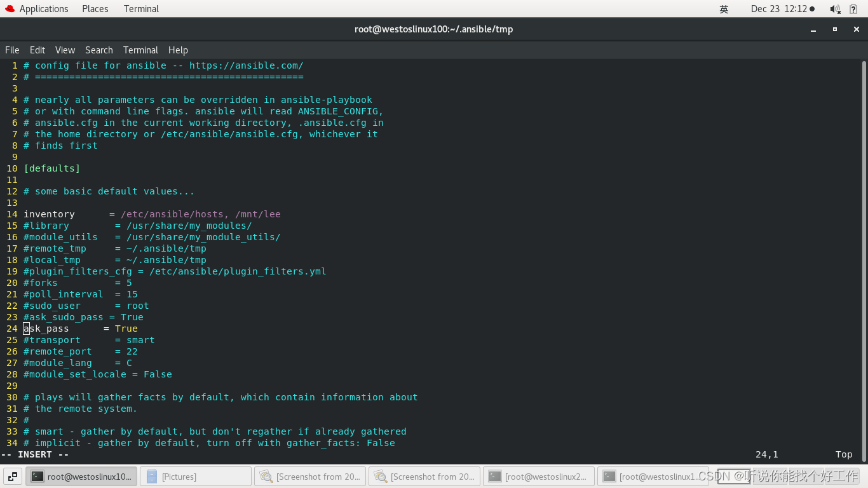Click the terminal vertical scrollbar
The image size is (868, 488).
pyautogui.click(x=864, y=261)
